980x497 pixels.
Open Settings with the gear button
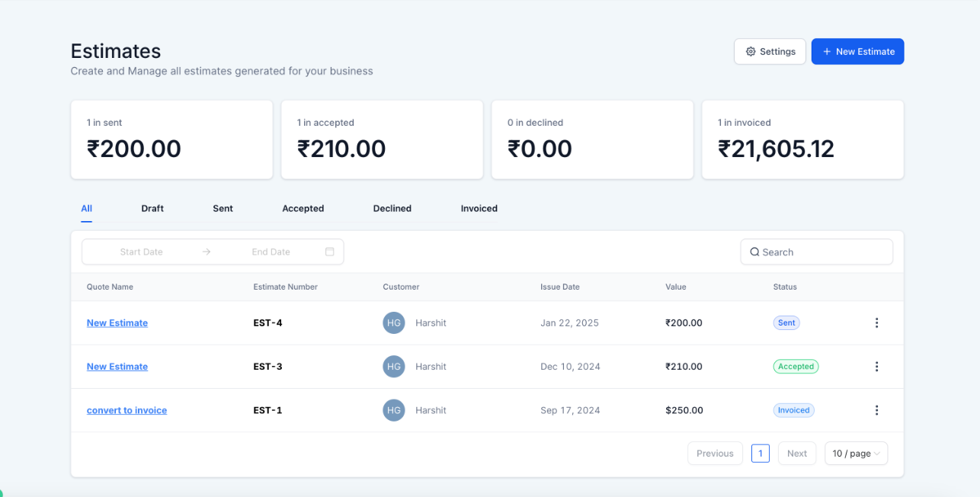(770, 52)
